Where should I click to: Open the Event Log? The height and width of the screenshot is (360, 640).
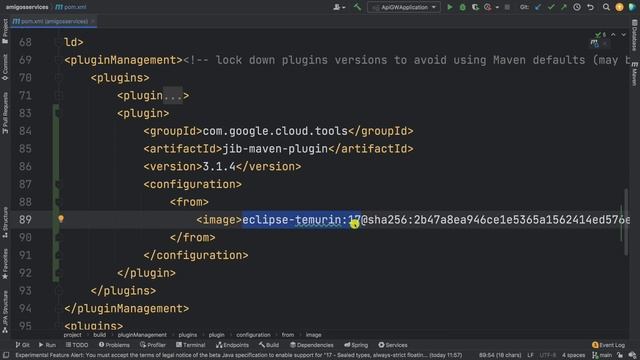tap(608, 345)
